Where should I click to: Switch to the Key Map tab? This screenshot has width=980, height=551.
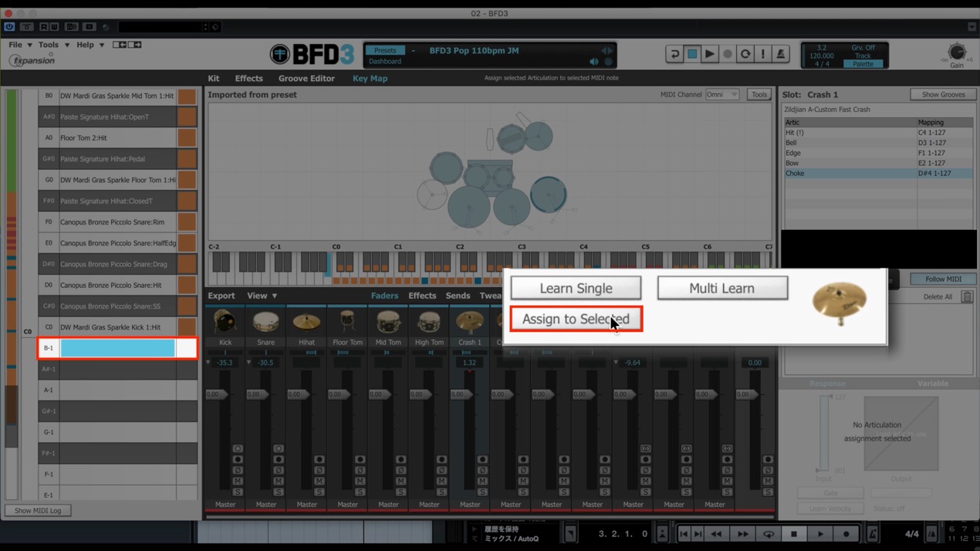pos(370,78)
